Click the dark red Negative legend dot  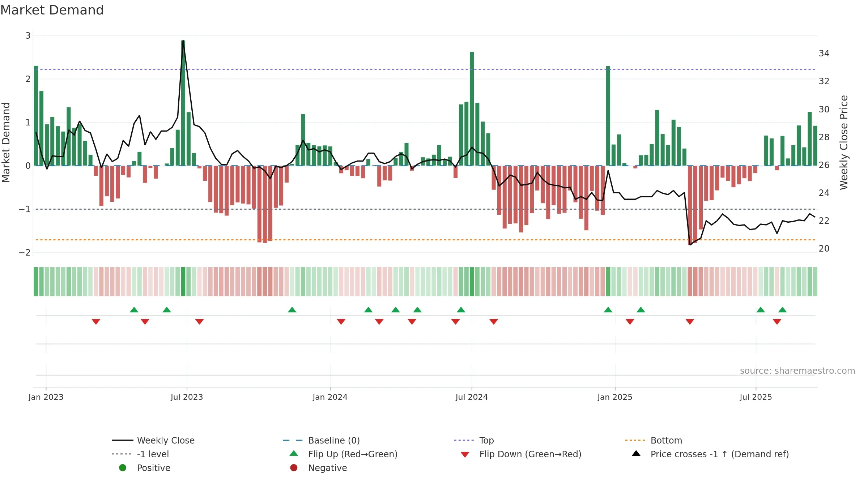tap(294, 468)
